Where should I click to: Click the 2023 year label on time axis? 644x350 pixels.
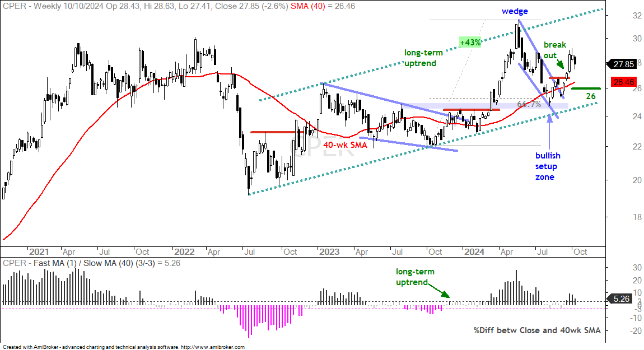(329, 252)
